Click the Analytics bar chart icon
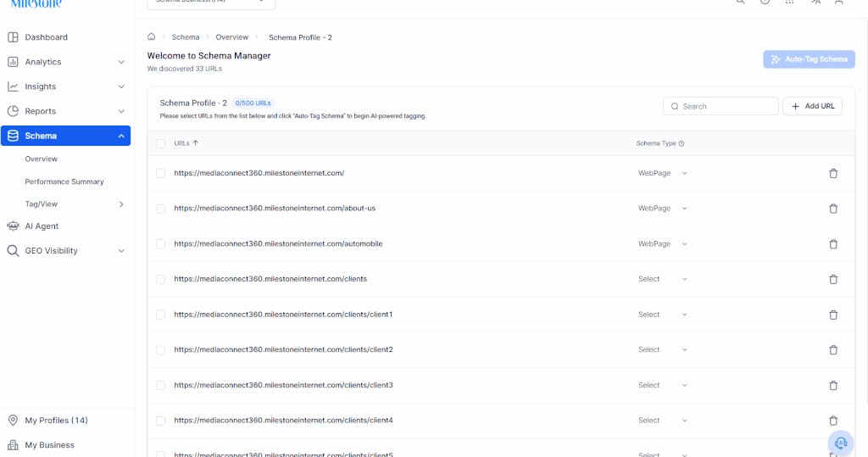Viewport: 868px width, 457px height. tap(13, 62)
